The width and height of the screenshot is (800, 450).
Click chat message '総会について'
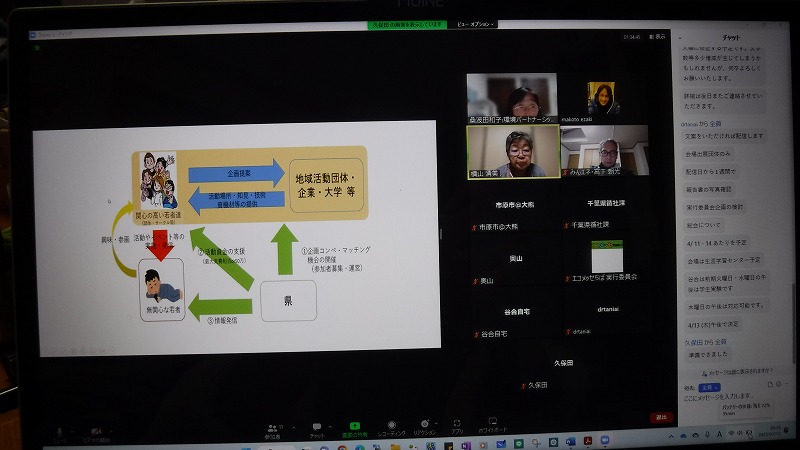(x=704, y=225)
